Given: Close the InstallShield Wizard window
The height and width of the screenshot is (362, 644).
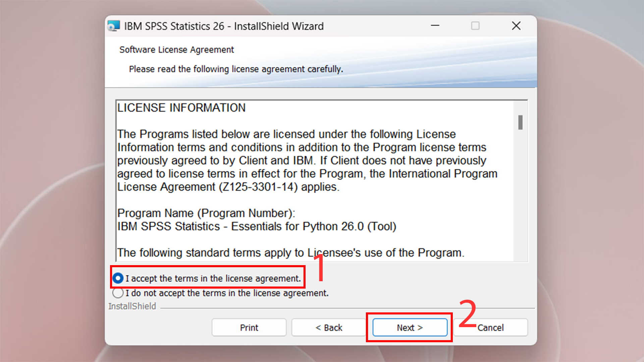Looking at the screenshot, I should pos(516,26).
